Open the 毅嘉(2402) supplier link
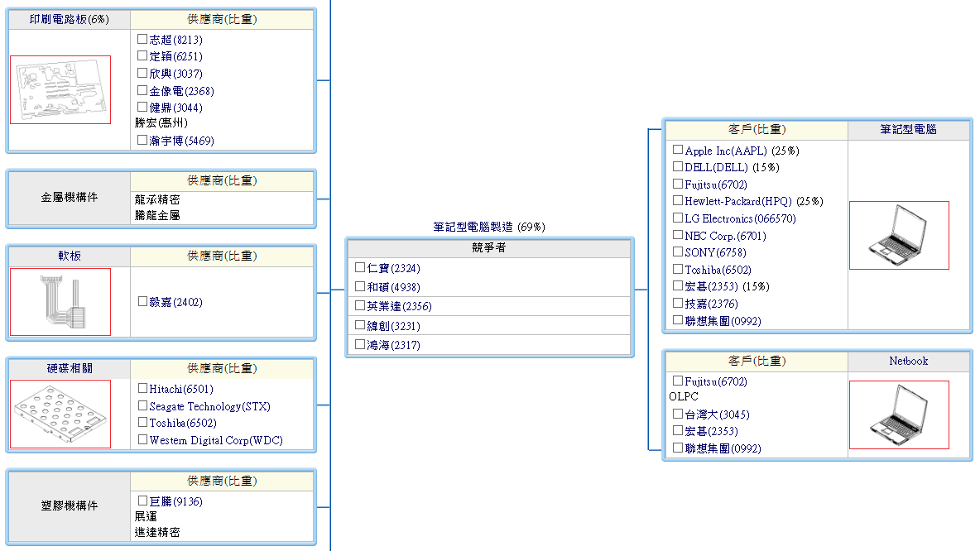The height and width of the screenshot is (551, 980). [175, 302]
